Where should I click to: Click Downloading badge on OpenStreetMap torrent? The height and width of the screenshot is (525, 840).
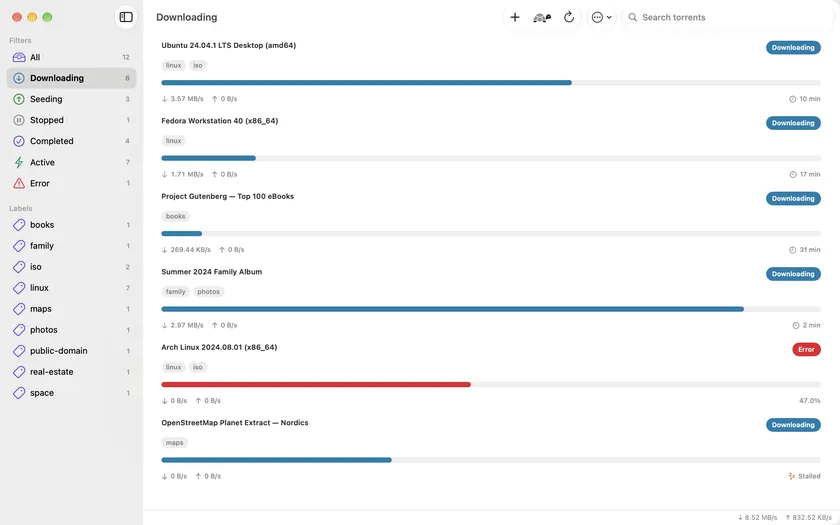pyautogui.click(x=793, y=425)
